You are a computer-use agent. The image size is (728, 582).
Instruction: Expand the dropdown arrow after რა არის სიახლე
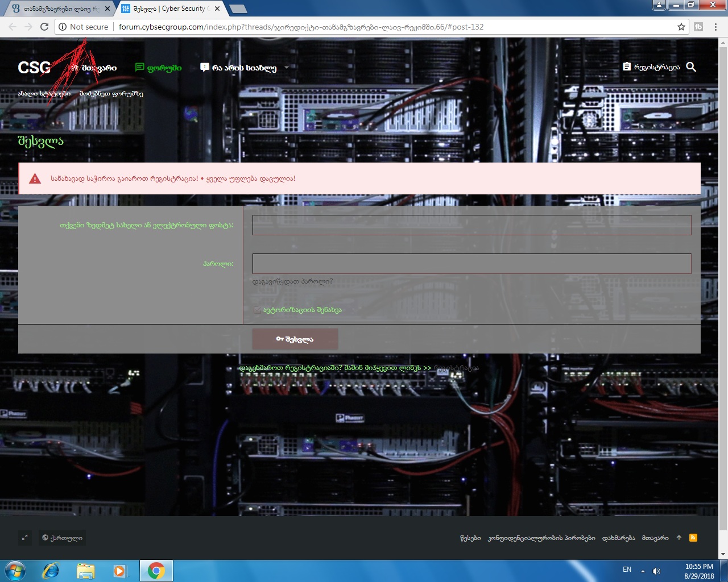coord(286,68)
